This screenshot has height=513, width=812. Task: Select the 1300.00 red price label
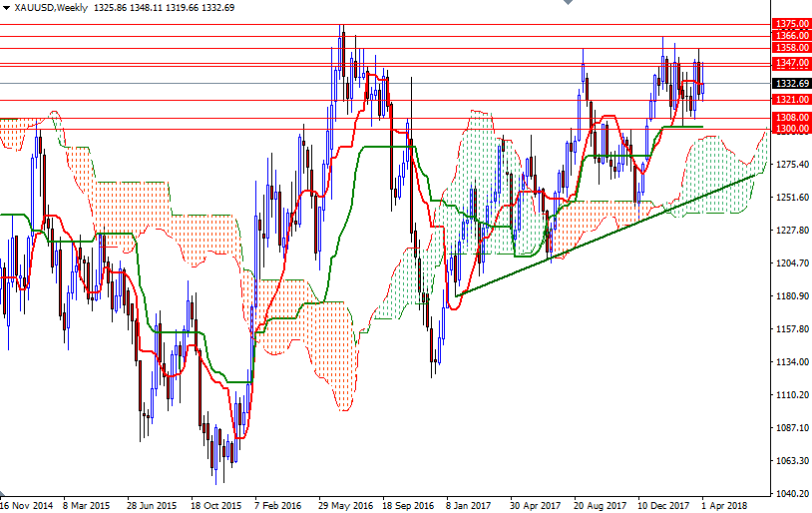coord(790,129)
